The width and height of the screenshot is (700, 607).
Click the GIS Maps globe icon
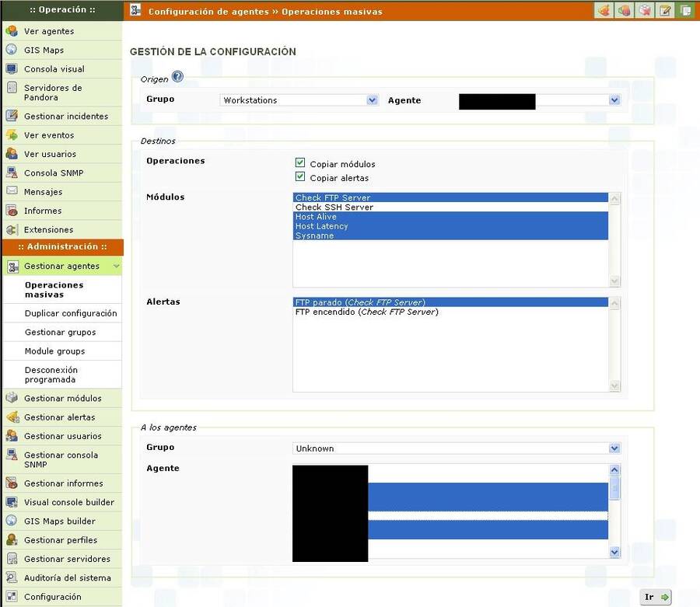[12, 50]
